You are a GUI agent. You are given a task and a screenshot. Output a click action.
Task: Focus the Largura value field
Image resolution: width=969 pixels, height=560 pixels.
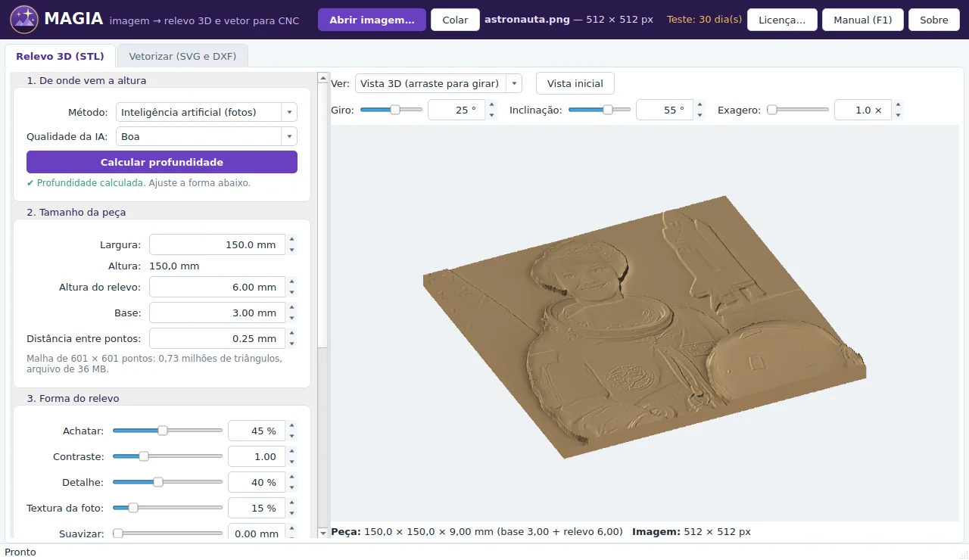point(217,244)
